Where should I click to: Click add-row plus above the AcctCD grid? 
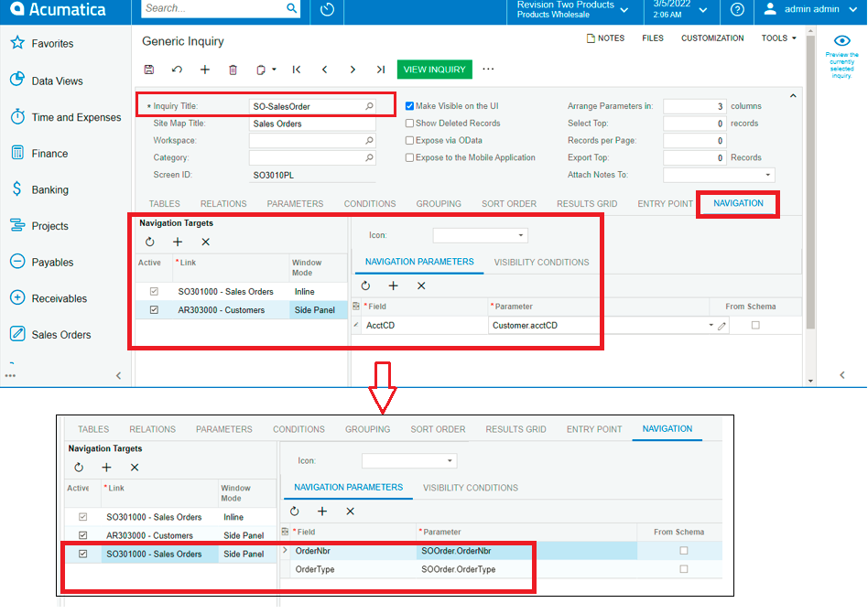pyautogui.click(x=393, y=285)
